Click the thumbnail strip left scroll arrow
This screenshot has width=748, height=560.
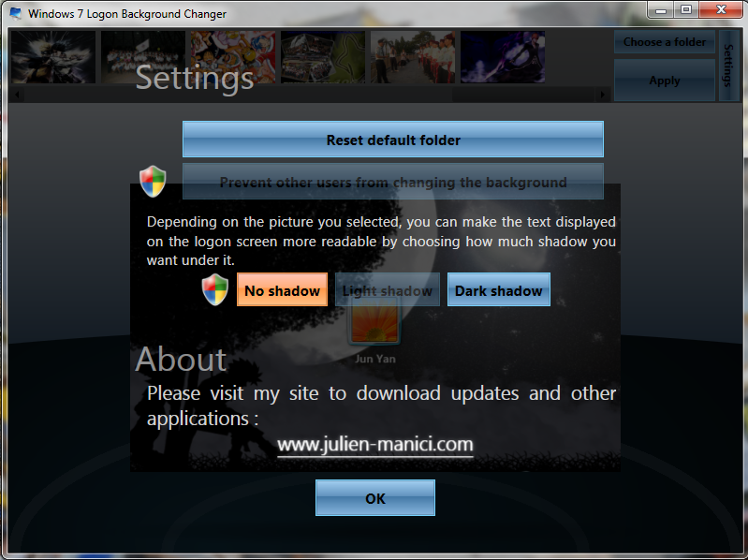(x=17, y=95)
